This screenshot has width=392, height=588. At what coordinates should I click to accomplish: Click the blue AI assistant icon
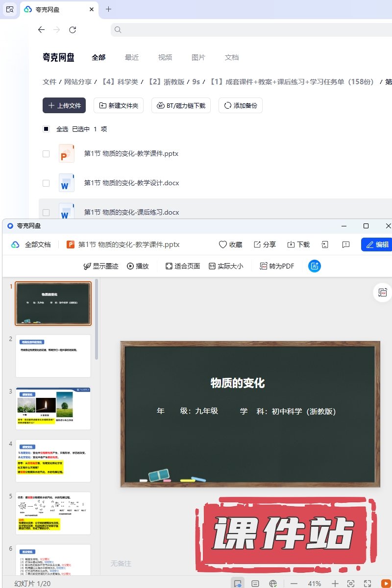[314, 266]
